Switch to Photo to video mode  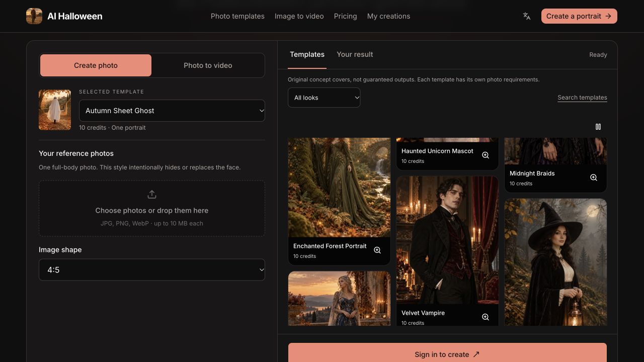click(x=208, y=65)
